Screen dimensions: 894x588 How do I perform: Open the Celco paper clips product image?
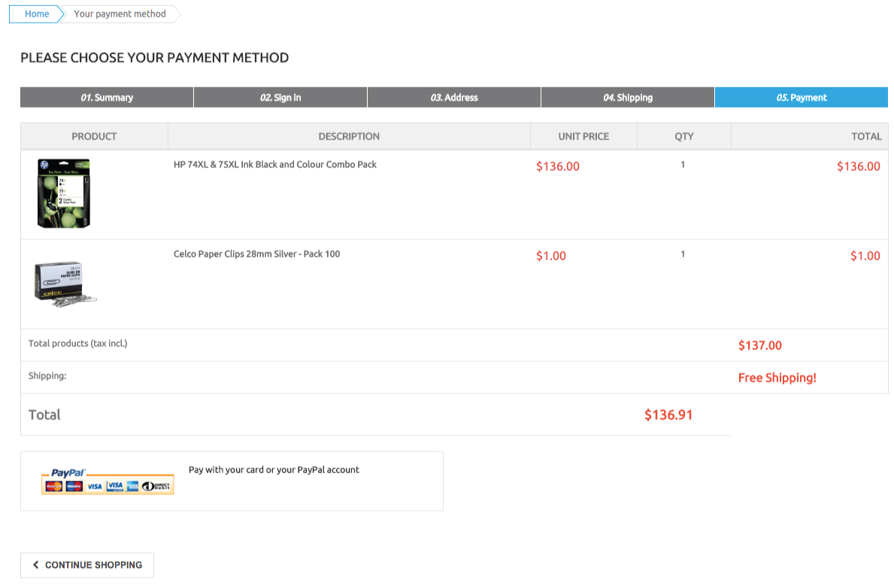[x=64, y=283]
